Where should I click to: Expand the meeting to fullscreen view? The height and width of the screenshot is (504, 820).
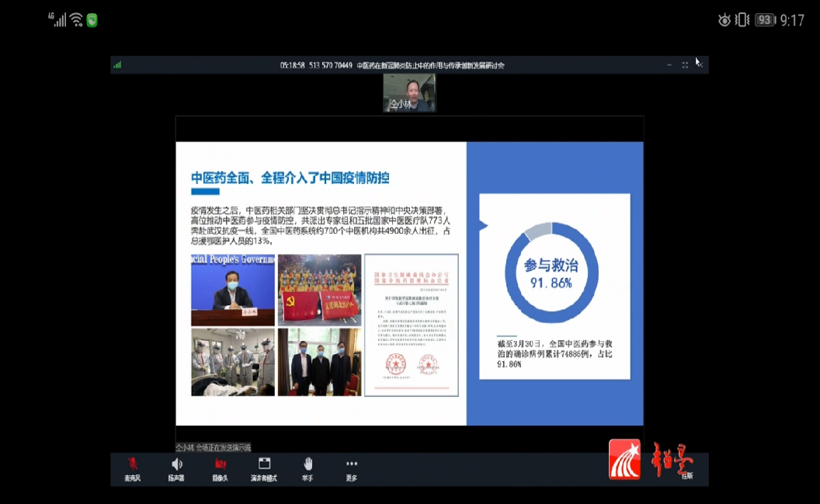click(x=685, y=64)
